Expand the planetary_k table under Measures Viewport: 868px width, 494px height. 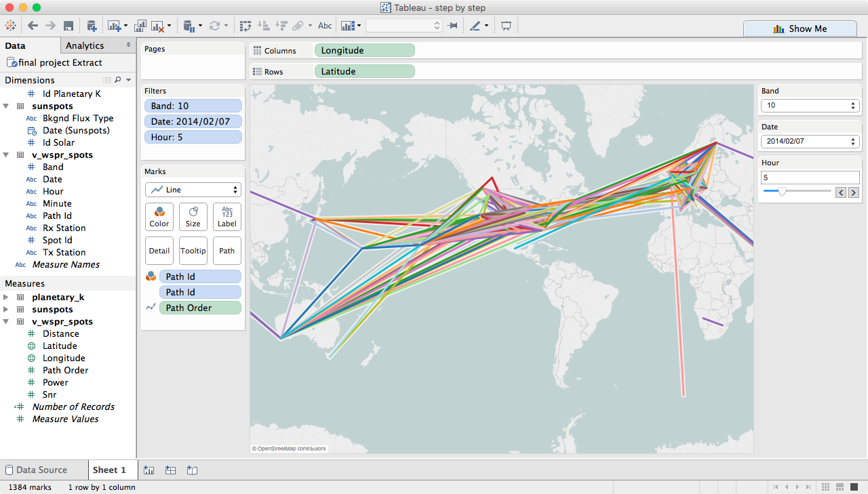pyautogui.click(x=6, y=297)
